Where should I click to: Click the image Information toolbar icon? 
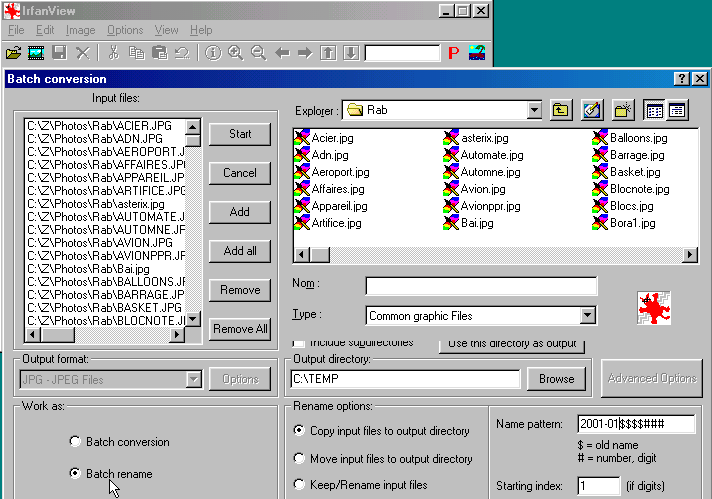click(x=213, y=52)
